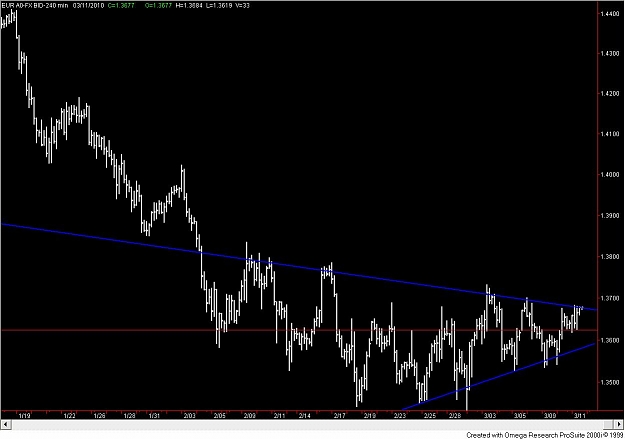The image size is (625, 439).
Task: Click the 1/31 date axis label
Action: (x=154, y=415)
